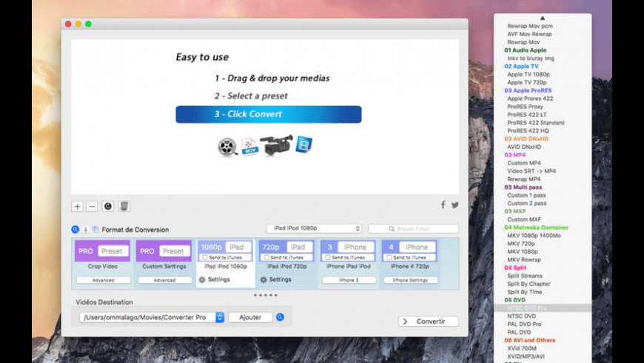Share via the Twitter bird icon
The height and width of the screenshot is (363, 644).
455,204
